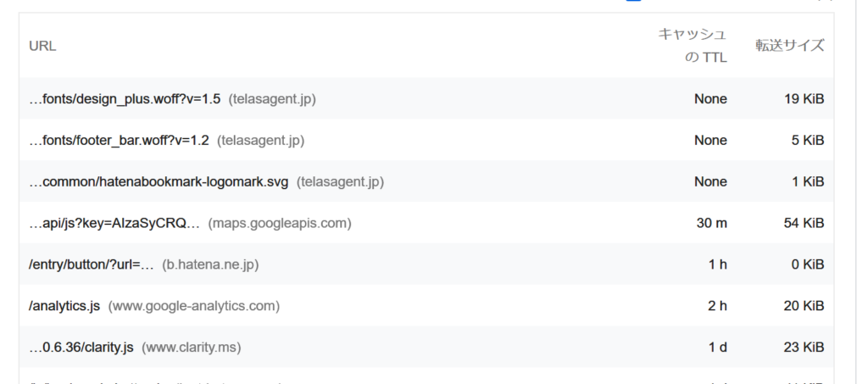Open the design_plus.woff font URL
This screenshot has height=384, width=868.
125,99
